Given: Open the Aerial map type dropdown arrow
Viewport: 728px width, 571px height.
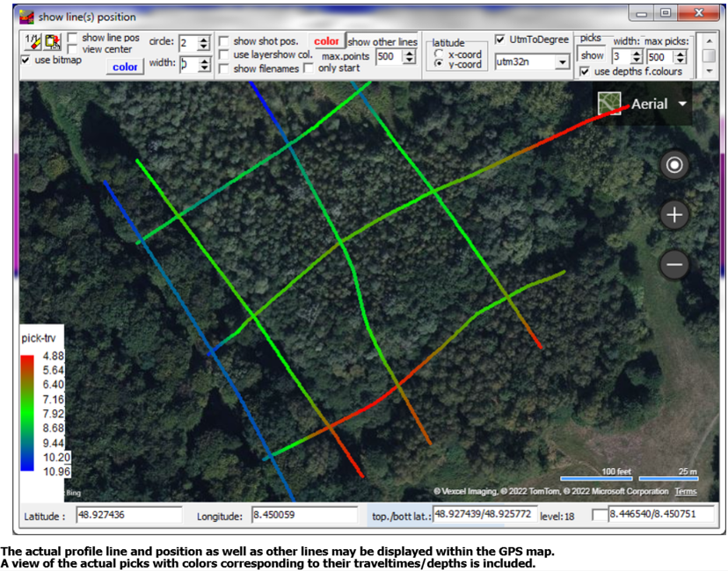Looking at the screenshot, I should [x=682, y=104].
